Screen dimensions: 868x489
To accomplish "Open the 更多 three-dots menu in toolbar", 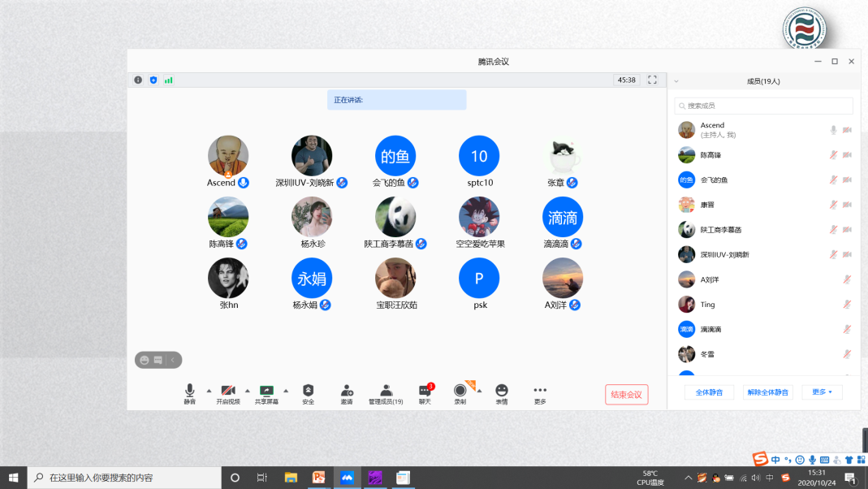I will pyautogui.click(x=540, y=391).
